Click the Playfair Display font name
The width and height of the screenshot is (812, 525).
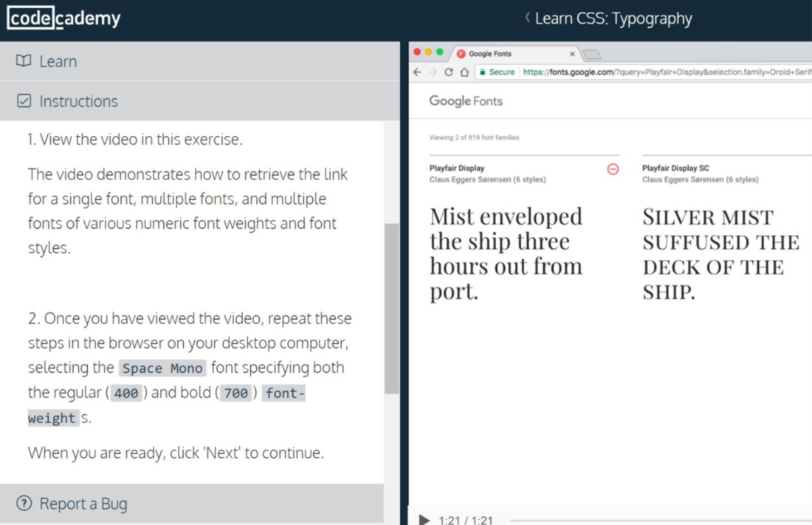(x=457, y=168)
